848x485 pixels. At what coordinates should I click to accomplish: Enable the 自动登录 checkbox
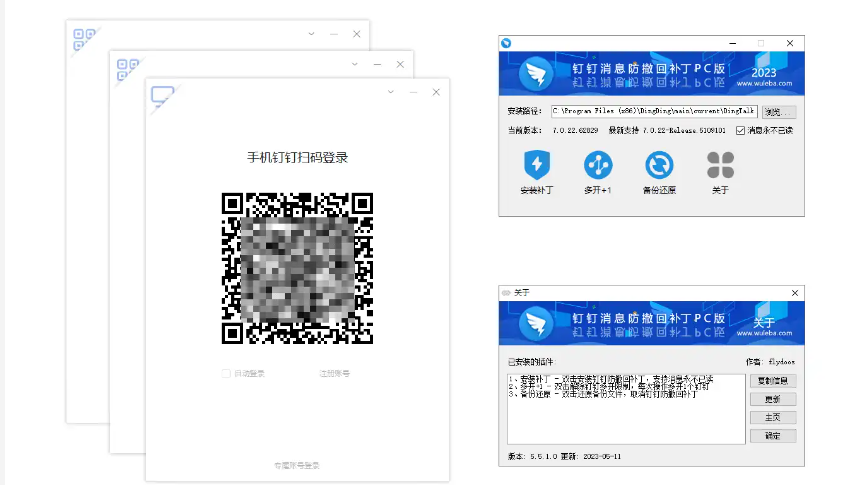tap(226, 373)
